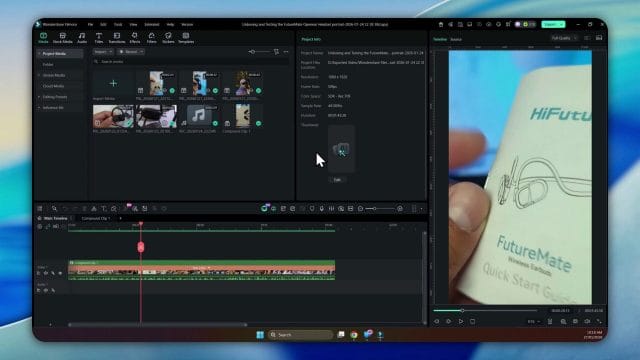
Task: Open the preview zoom level dropdown
Action: tap(533, 322)
